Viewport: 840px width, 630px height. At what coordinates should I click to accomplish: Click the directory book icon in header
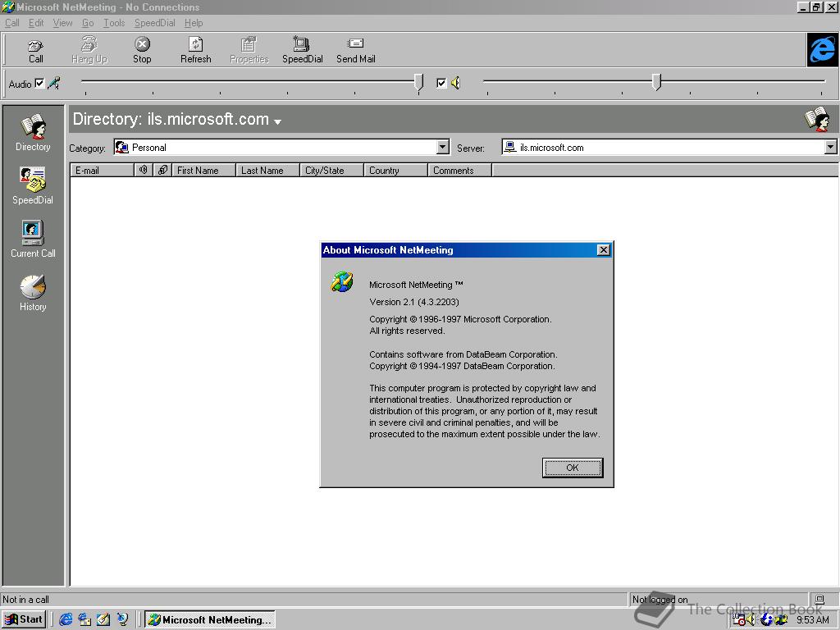(818, 118)
